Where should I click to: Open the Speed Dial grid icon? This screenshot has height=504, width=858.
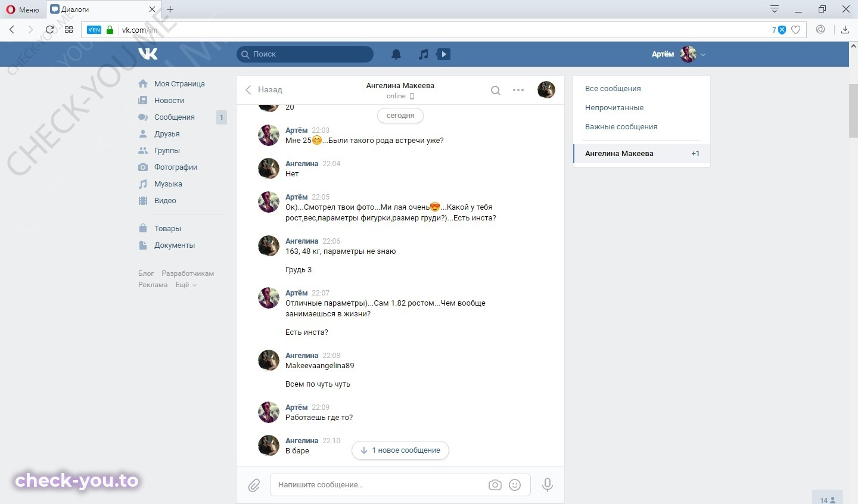pos(69,29)
